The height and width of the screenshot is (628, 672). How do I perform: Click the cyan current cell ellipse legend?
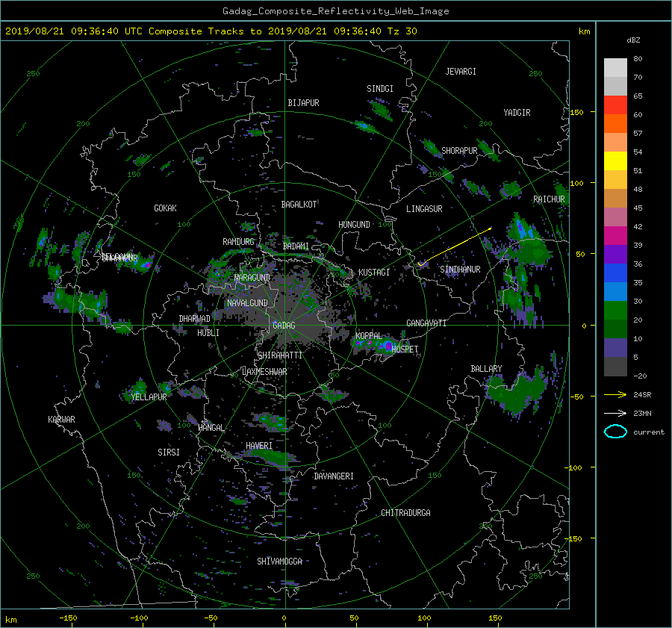(x=615, y=432)
